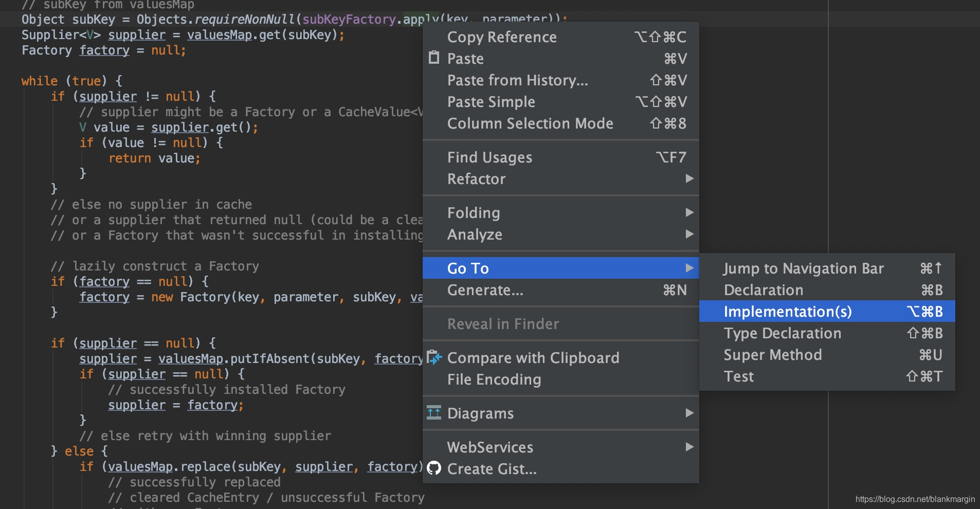Image resolution: width=980 pixels, height=509 pixels.
Task: Click 'new Factory(key' constructor call
Action: pos(205,297)
